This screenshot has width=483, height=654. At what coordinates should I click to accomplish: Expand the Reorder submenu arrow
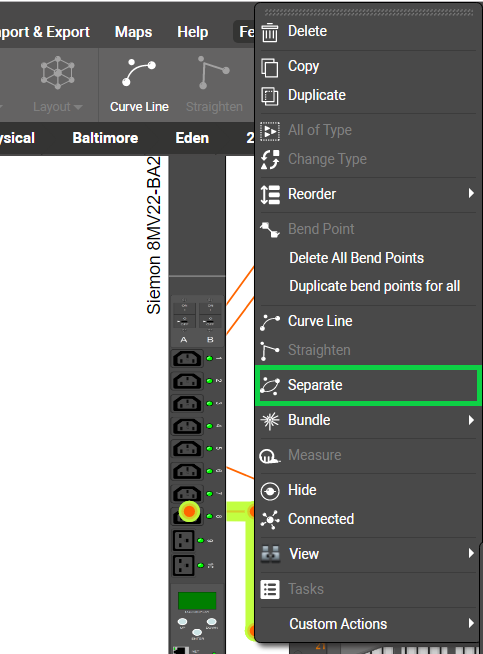point(471,193)
